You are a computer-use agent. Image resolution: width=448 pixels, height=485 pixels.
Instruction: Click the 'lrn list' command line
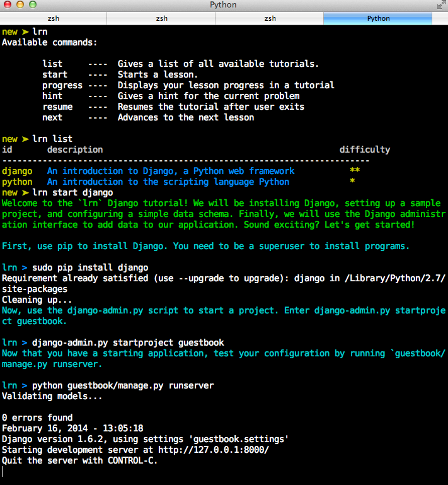(x=52, y=139)
